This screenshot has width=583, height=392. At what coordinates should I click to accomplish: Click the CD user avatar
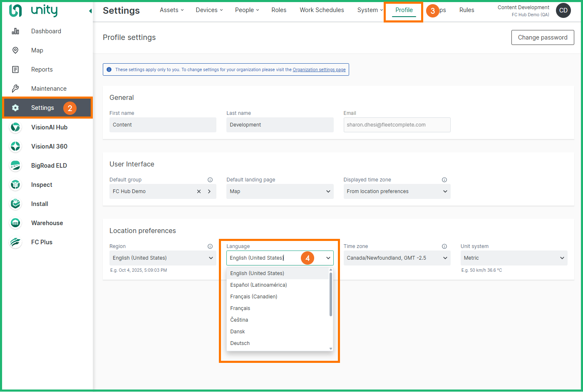pos(563,10)
